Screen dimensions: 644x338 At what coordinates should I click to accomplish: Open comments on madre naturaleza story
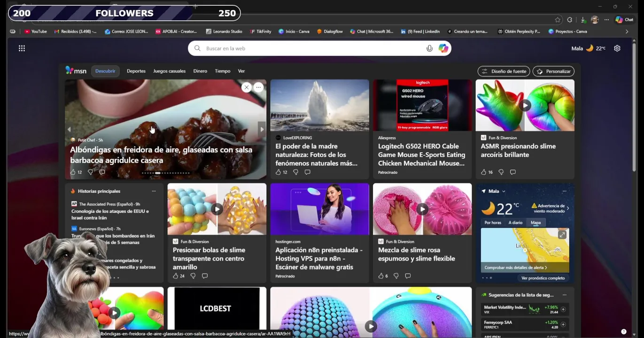click(x=307, y=172)
